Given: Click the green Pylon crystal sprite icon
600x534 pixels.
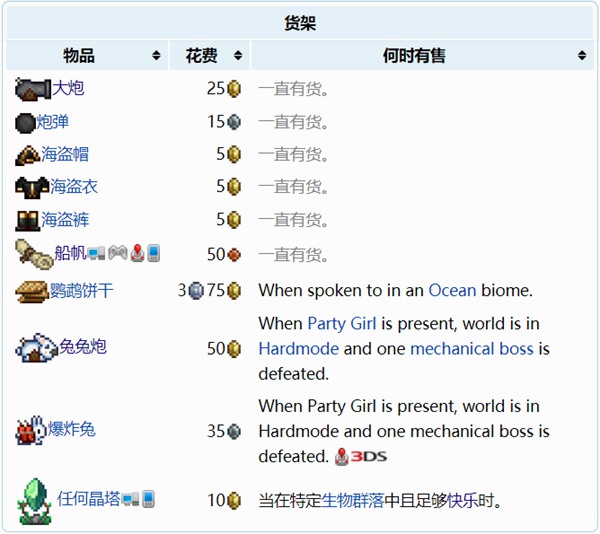Looking at the screenshot, I should click(x=34, y=501).
